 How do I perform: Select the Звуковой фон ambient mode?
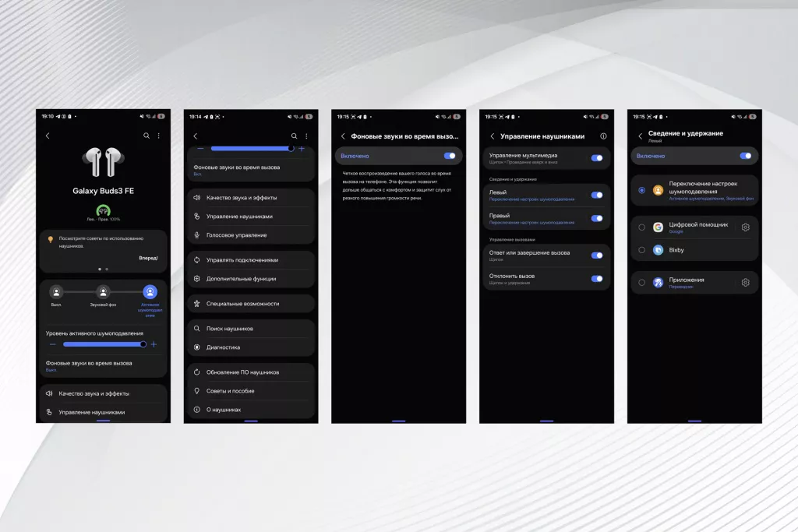(x=104, y=292)
